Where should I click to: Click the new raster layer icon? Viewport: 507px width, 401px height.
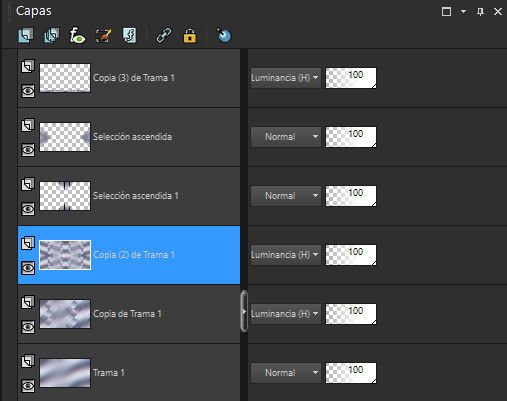coord(26,36)
